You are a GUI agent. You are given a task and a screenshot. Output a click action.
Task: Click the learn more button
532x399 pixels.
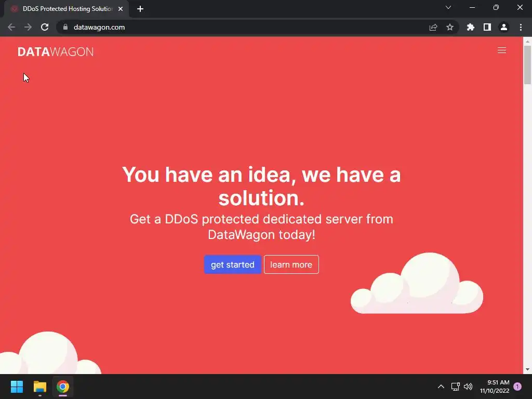pos(291,264)
